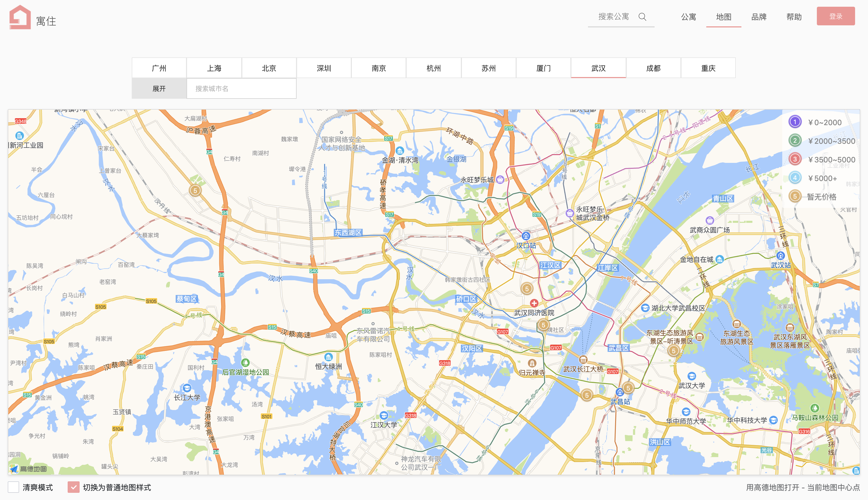Click the 寓住 house logo
Screen dimensions: 868x500
20,17
